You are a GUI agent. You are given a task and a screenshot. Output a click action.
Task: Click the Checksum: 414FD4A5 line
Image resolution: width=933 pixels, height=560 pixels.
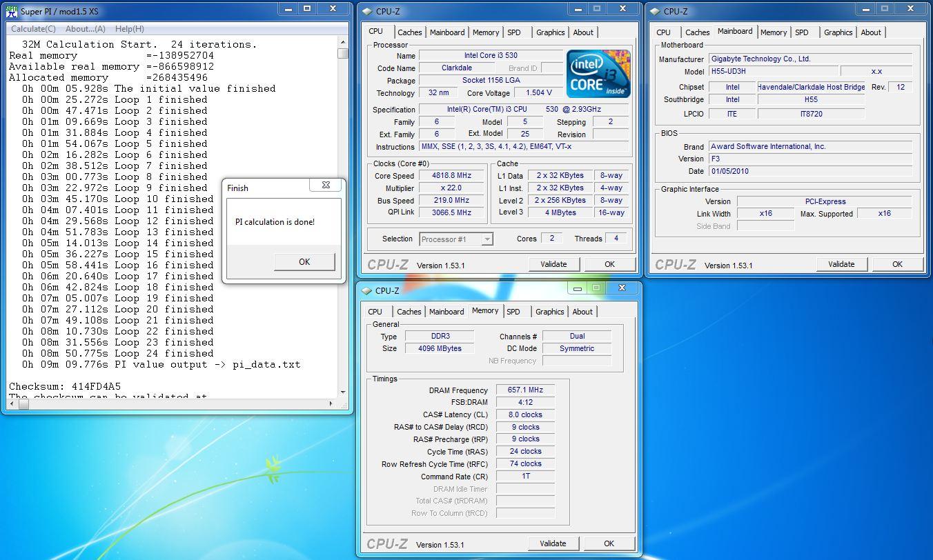tap(65, 386)
